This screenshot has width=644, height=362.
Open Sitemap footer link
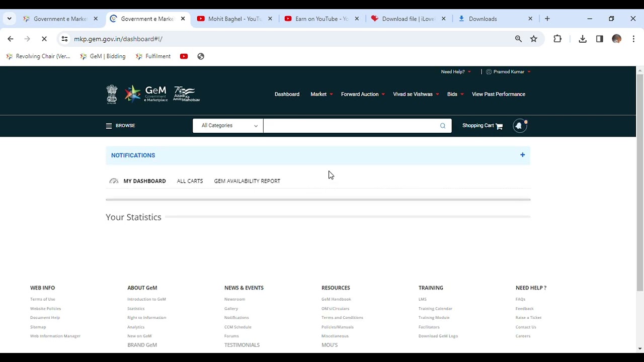click(x=38, y=327)
